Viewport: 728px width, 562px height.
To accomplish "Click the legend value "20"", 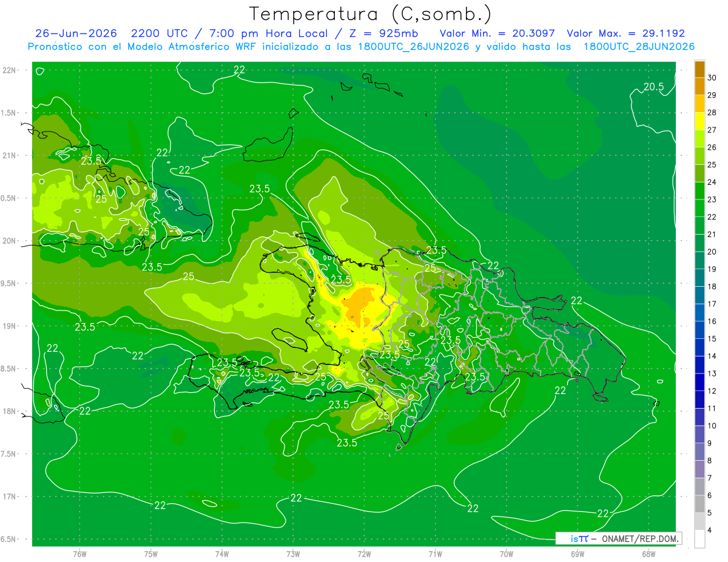I will click(x=712, y=252).
